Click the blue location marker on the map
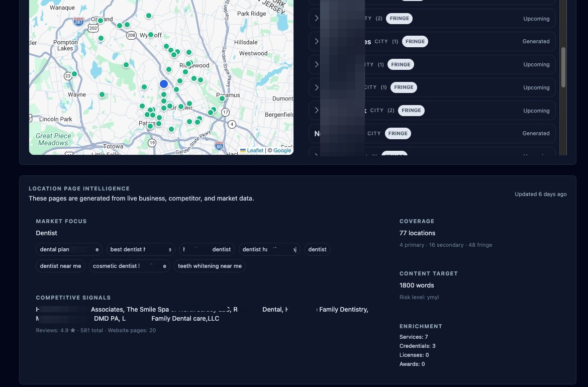 tap(163, 84)
